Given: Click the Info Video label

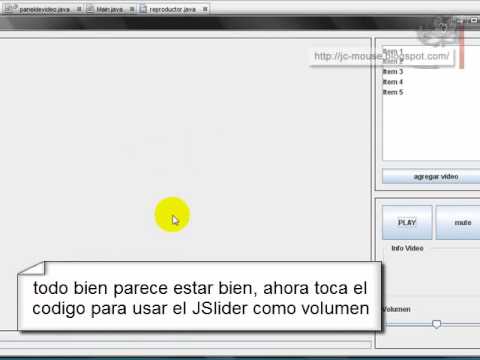Looking at the screenshot, I should [407, 248].
